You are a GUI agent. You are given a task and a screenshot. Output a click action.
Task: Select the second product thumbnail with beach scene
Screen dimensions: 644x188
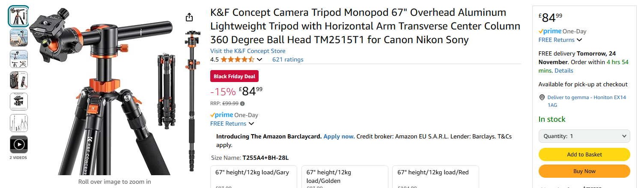click(x=19, y=38)
